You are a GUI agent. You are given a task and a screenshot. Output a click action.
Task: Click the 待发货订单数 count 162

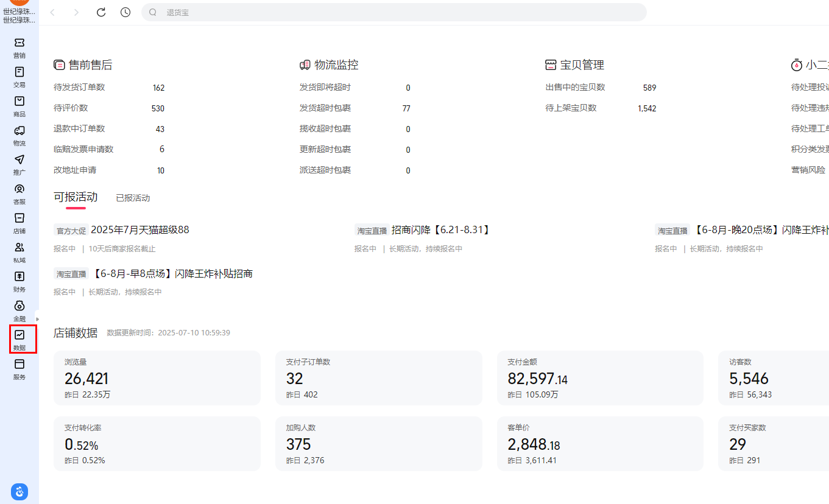coord(158,88)
